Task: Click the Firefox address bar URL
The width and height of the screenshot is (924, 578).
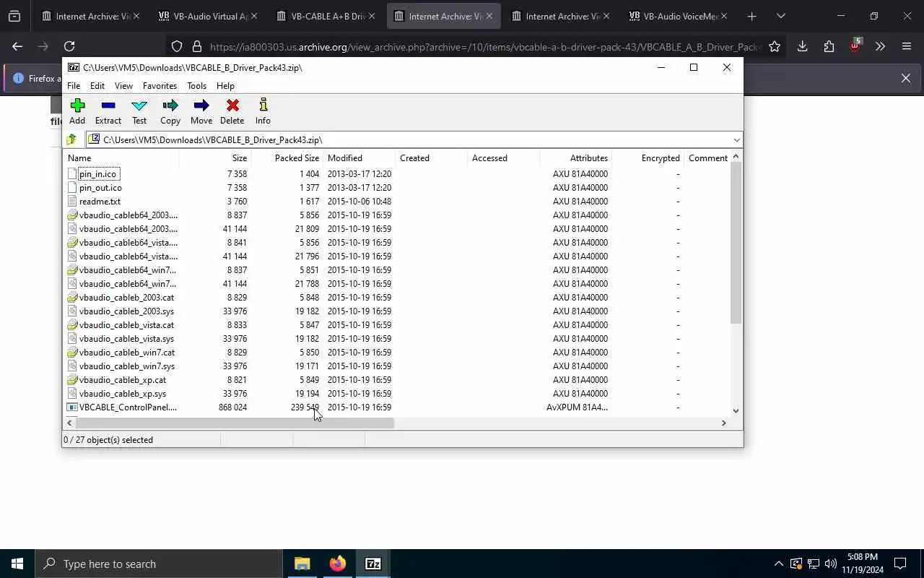Action: 485,46
